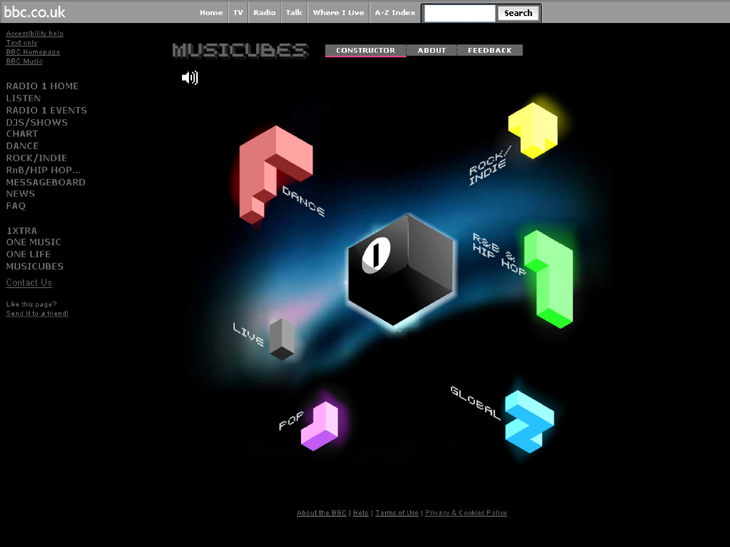Open DJs/Shows in sidebar
The height and width of the screenshot is (547, 730).
pyautogui.click(x=37, y=122)
